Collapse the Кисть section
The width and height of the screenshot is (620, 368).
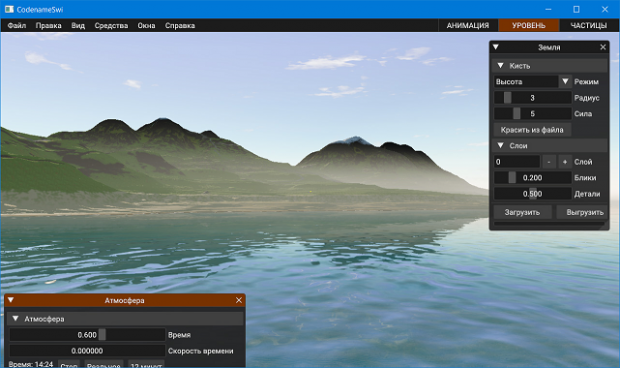pyautogui.click(x=500, y=66)
